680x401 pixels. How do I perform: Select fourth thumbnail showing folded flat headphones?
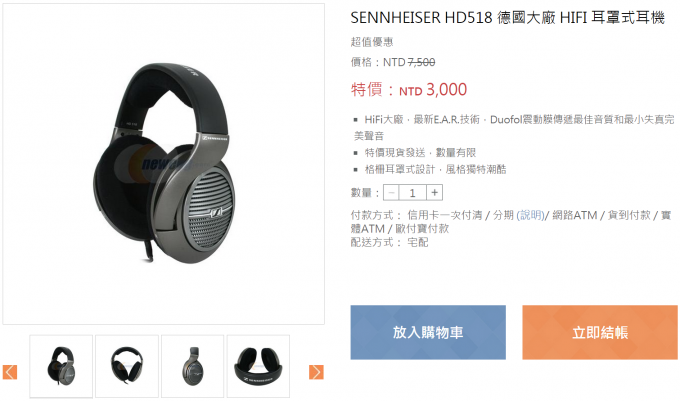(258, 366)
